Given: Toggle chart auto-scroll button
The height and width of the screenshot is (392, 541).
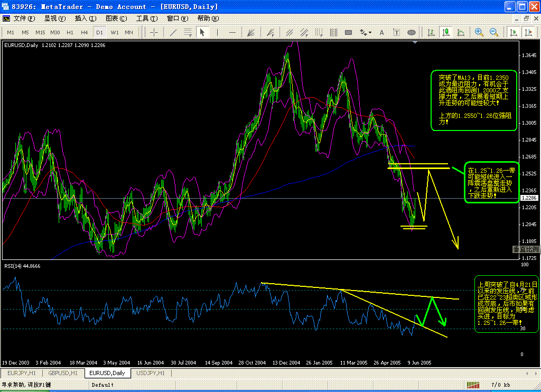Looking at the screenshot, I should tap(514, 32).
